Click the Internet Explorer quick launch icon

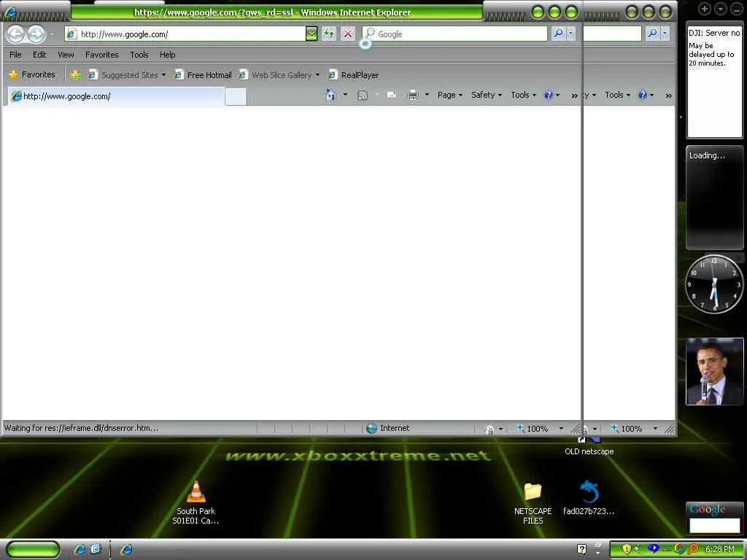pyautogui.click(x=80, y=549)
